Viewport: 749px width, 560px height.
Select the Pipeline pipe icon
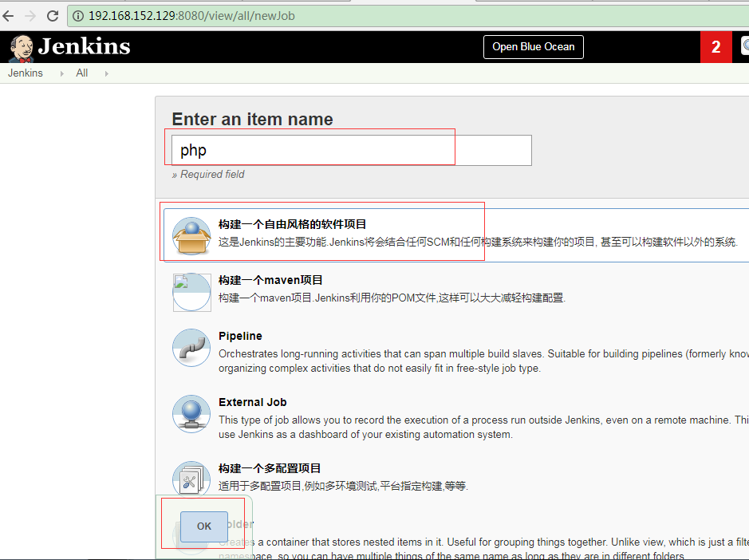(x=191, y=348)
